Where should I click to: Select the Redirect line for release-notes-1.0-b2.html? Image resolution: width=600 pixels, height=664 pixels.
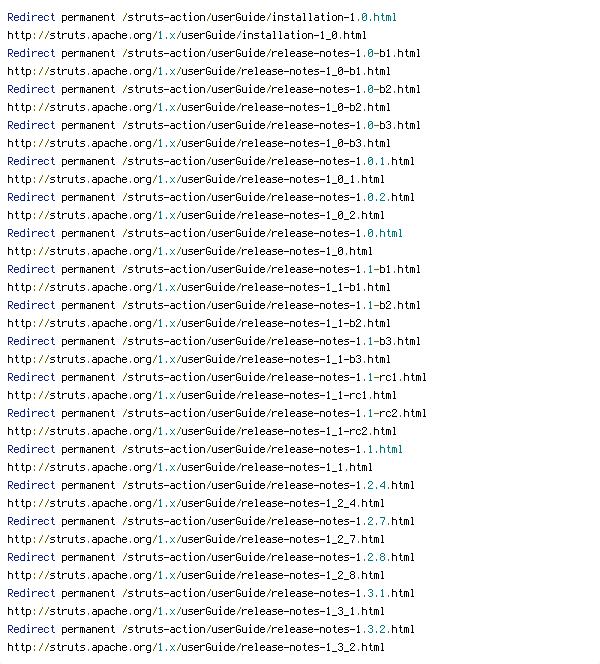[214, 89]
